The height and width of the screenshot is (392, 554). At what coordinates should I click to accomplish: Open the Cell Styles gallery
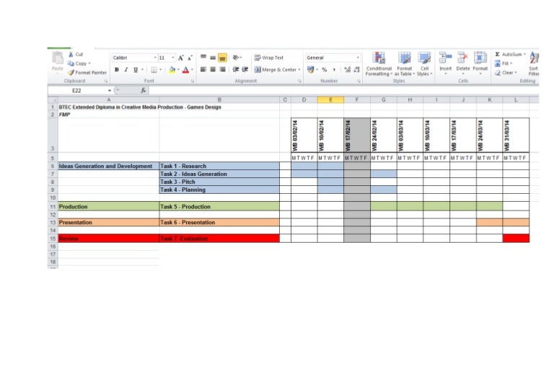(424, 63)
